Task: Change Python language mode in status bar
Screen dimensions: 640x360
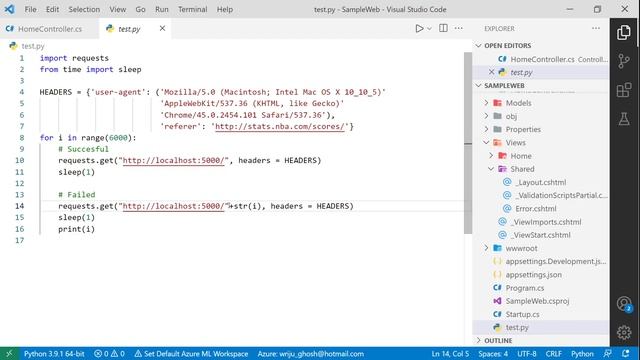Action: (582, 353)
